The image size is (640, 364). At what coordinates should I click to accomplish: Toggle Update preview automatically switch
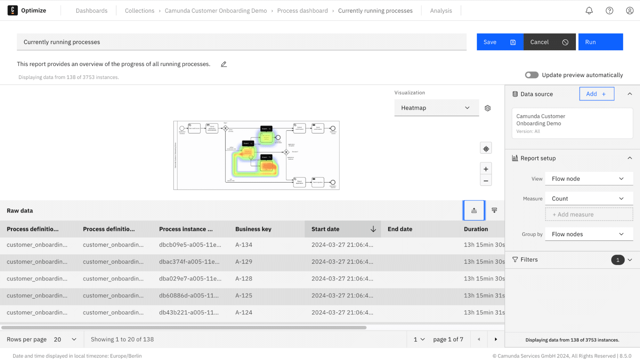click(531, 75)
